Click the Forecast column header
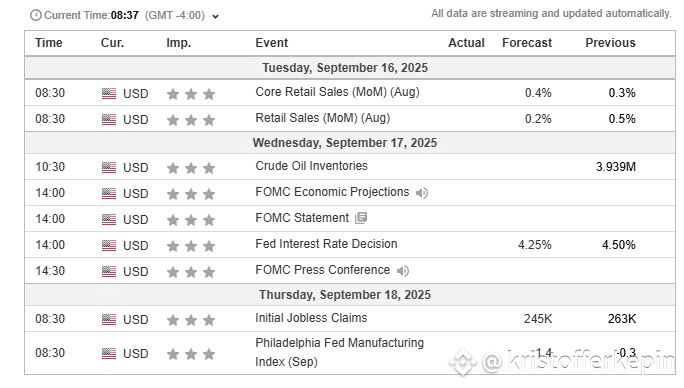This screenshot has width=684, height=388. pyautogui.click(x=527, y=43)
